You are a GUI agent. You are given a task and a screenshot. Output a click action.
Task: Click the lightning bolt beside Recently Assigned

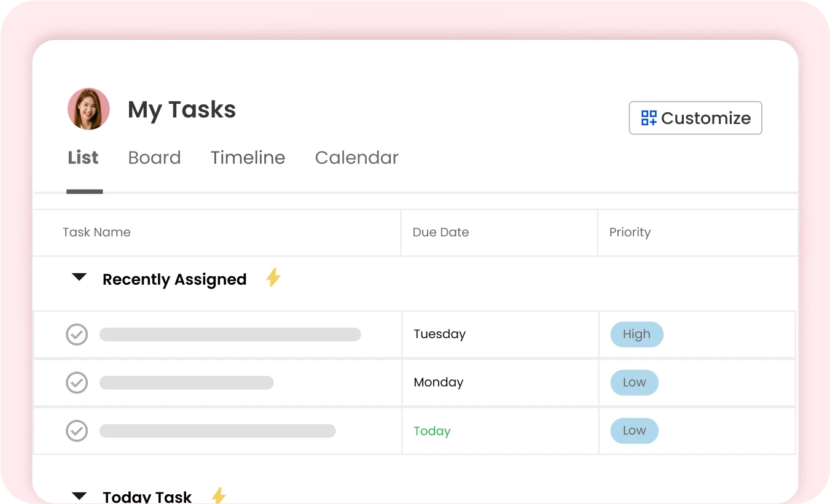pos(273,278)
